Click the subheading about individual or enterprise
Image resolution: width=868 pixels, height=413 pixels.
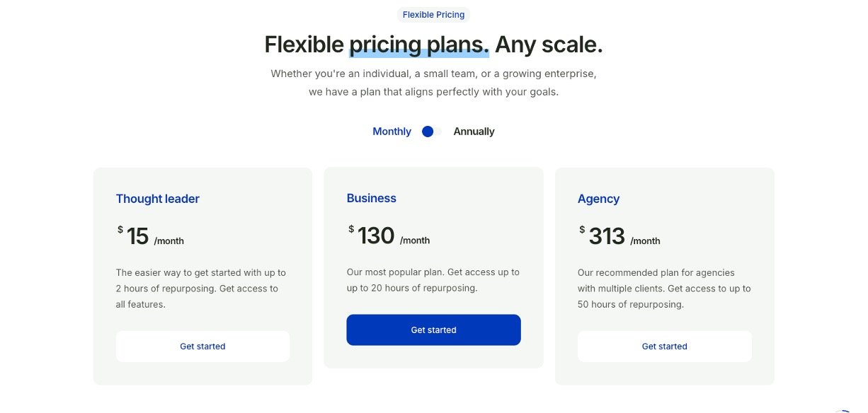pyautogui.click(x=433, y=83)
